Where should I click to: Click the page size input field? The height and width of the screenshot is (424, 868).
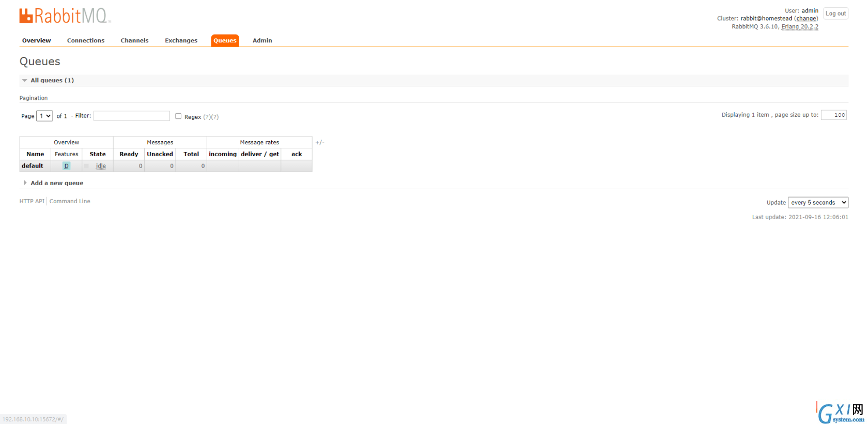click(833, 115)
